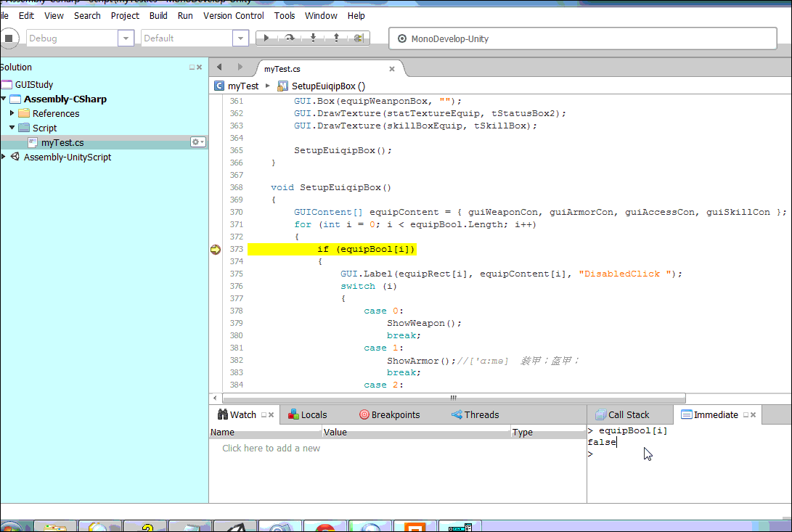Select the myTest.cs file in Solution tree
The height and width of the screenshot is (532, 792).
tap(62, 142)
